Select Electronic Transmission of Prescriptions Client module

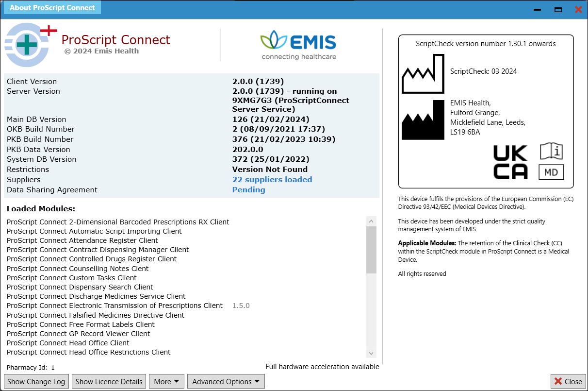point(115,306)
